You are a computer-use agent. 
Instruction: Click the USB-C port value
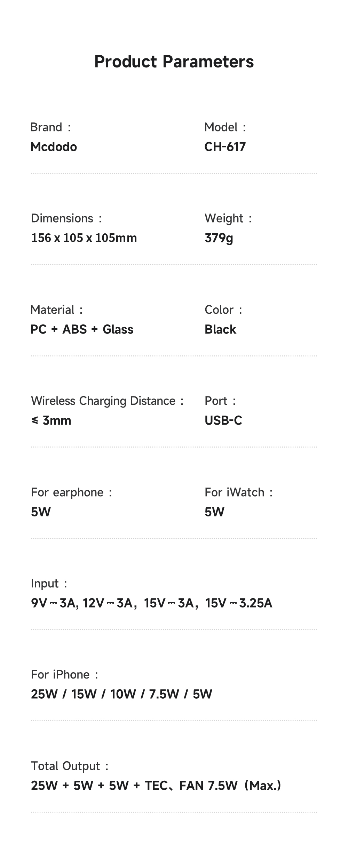tap(223, 420)
